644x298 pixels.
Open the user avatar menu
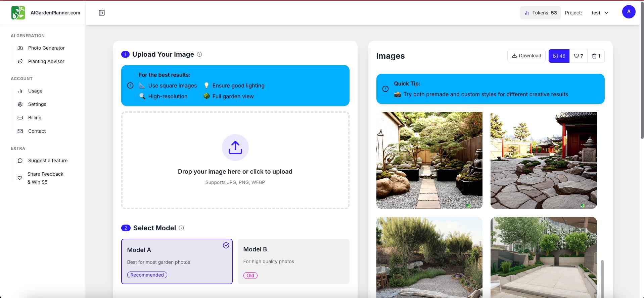pos(629,12)
